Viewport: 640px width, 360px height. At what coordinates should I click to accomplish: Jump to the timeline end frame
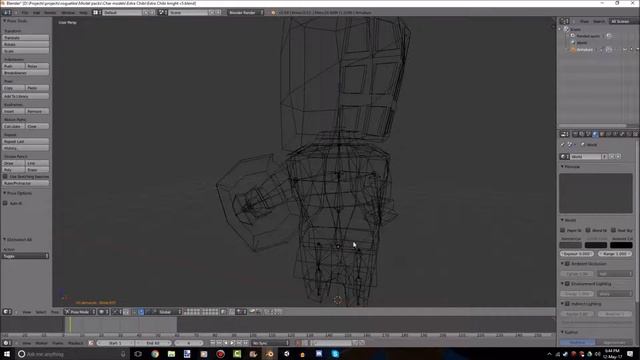(246, 343)
